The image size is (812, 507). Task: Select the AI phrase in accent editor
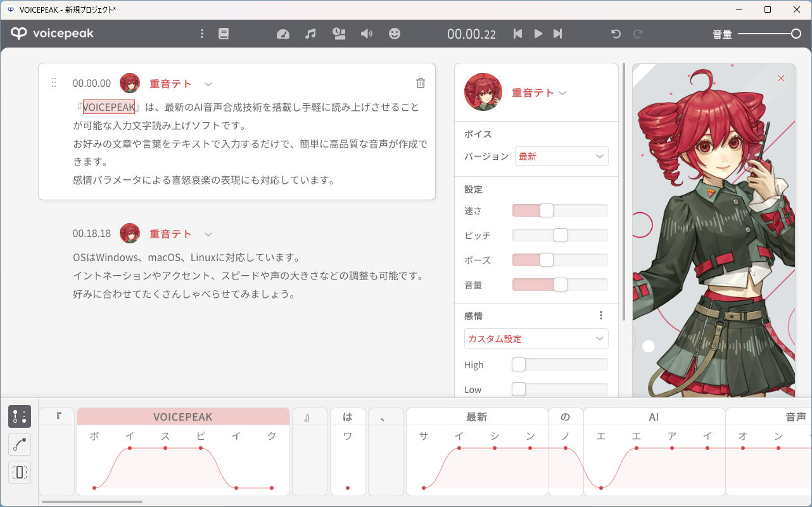click(x=654, y=416)
